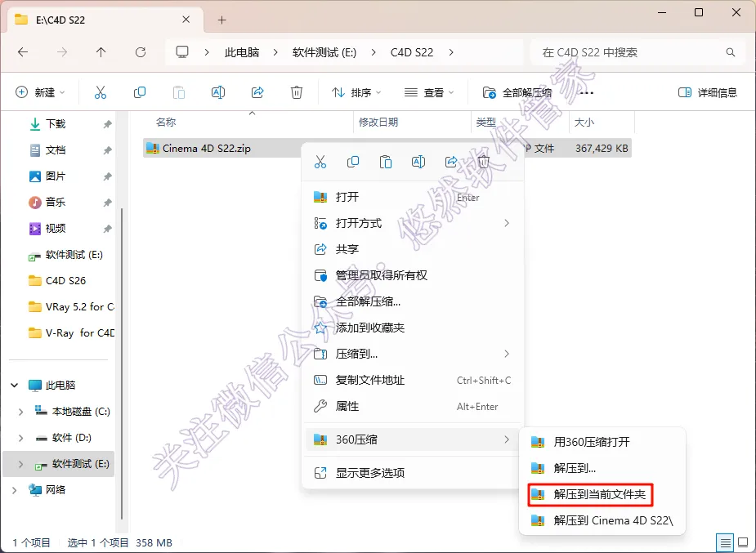The height and width of the screenshot is (553, 756).
Task: Select 共享 in context menu
Action: [x=413, y=249]
